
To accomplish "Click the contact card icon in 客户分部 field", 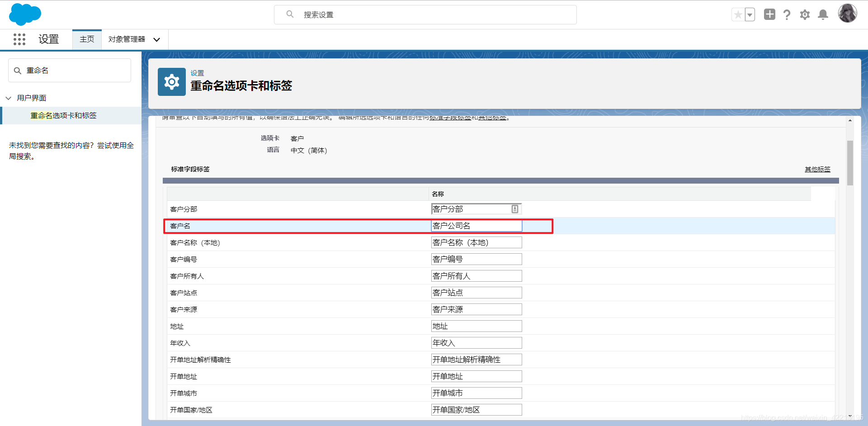I will (x=515, y=209).
